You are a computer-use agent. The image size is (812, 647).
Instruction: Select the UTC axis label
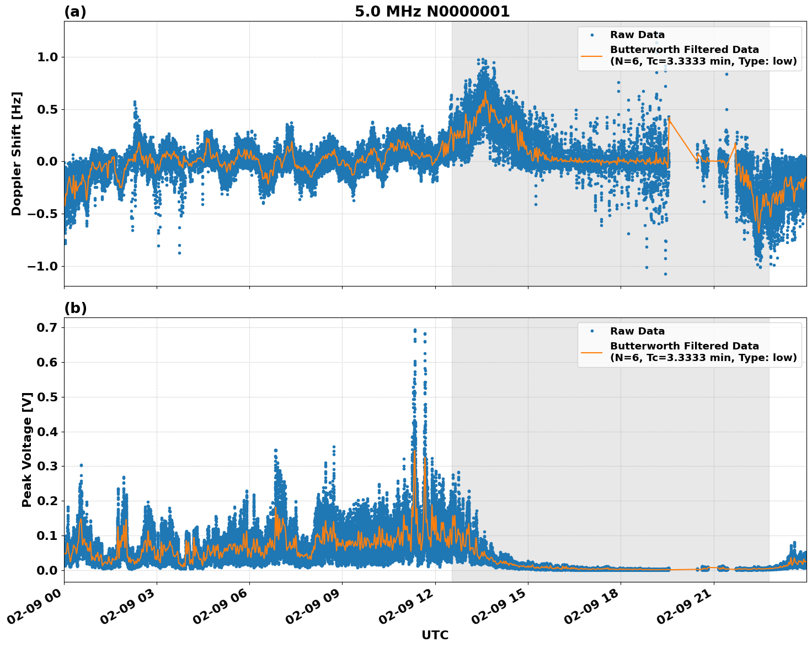click(x=434, y=635)
